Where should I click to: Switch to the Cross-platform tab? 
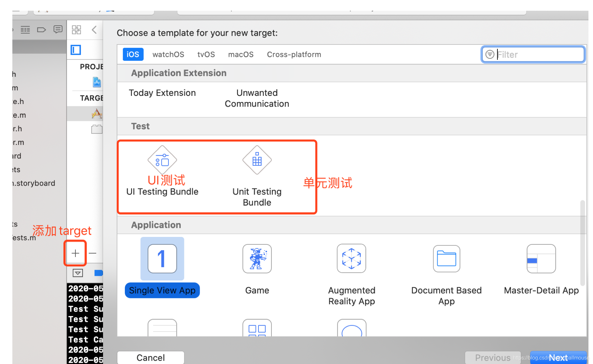(294, 54)
